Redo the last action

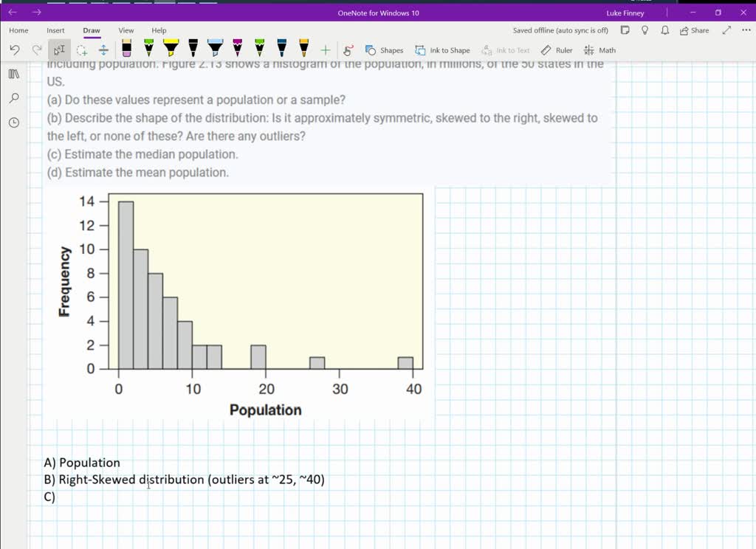(35, 50)
